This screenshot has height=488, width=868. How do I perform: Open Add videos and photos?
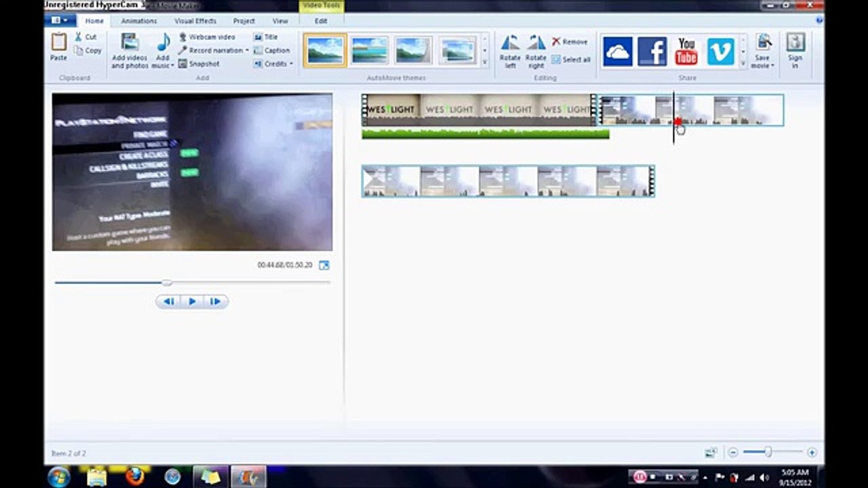coord(130,51)
